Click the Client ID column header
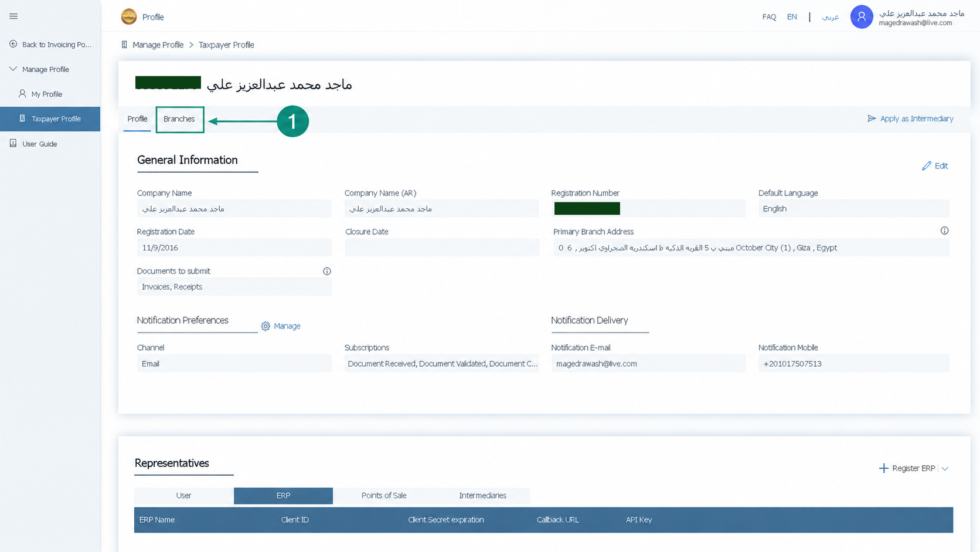The height and width of the screenshot is (552, 980). (295, 520)
